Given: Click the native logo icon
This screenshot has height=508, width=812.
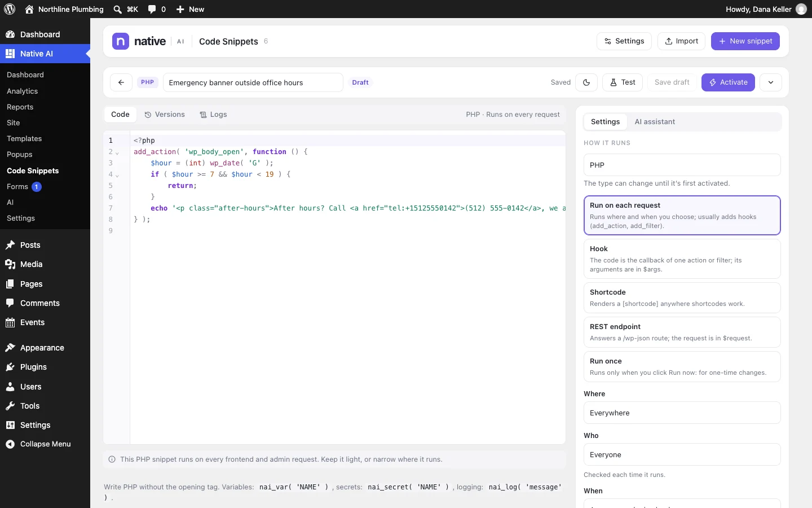Looking at the screenshot, I should 121,41.
